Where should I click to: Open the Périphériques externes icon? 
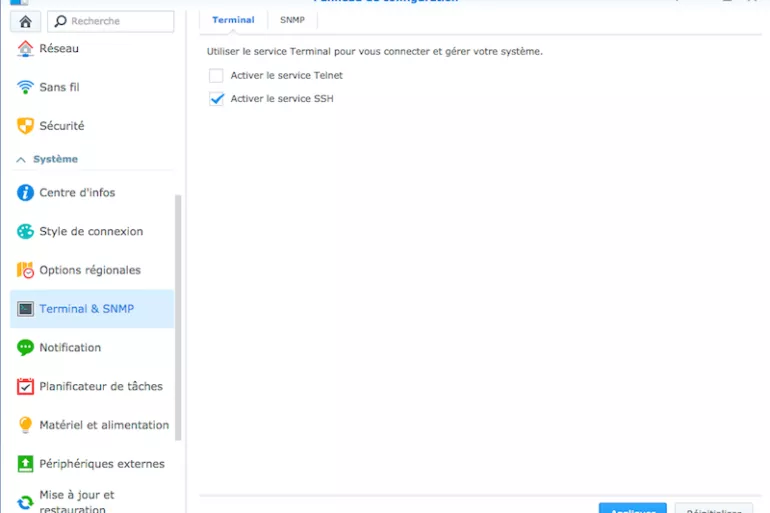[25, 464]
